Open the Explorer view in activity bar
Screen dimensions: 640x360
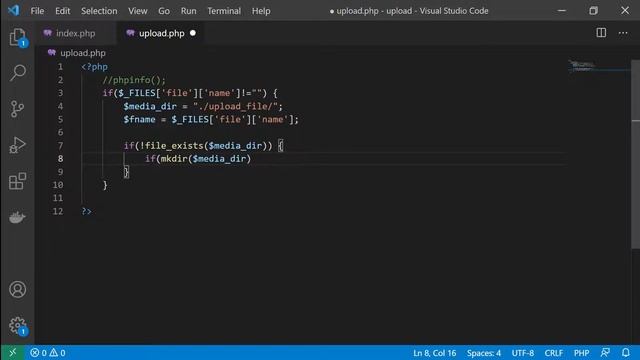18,37
